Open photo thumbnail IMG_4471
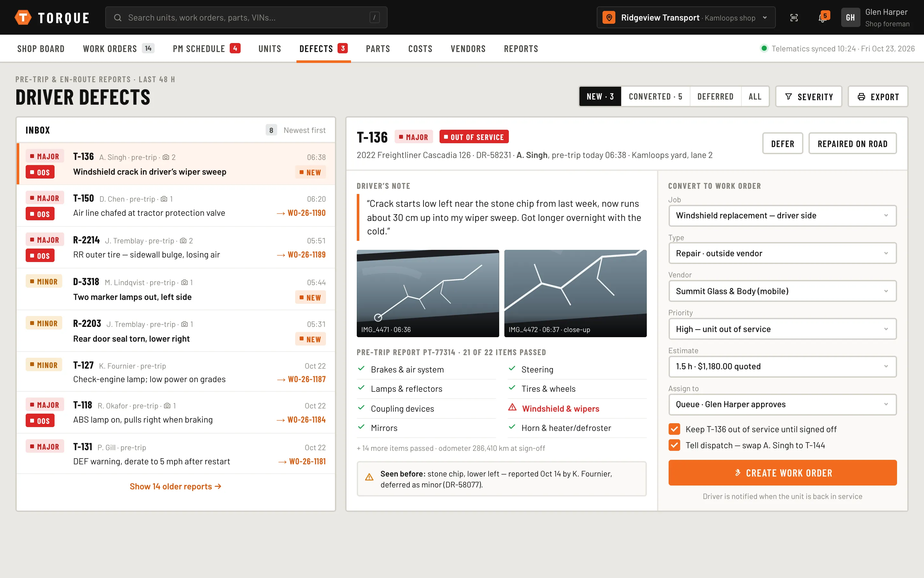Screen dimensions: 924x578 tap(428, 293)
